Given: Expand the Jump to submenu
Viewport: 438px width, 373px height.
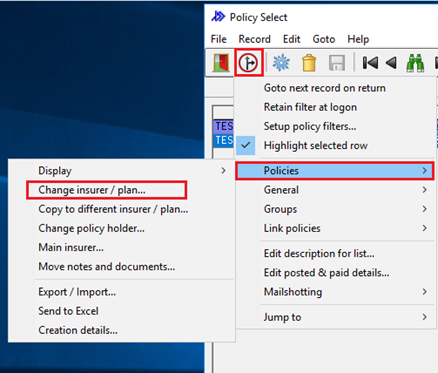Looking at the screenshot, I should point(336,317).
